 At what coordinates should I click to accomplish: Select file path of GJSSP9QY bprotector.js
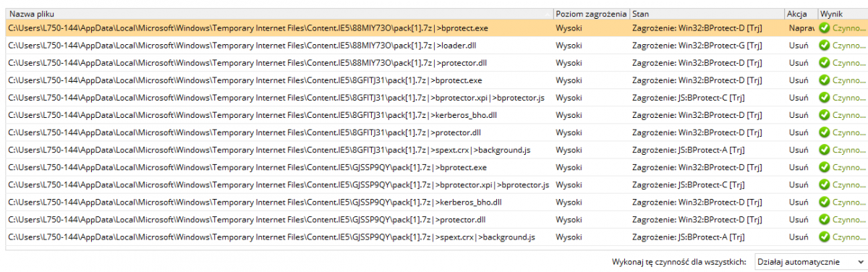point(279,184)
